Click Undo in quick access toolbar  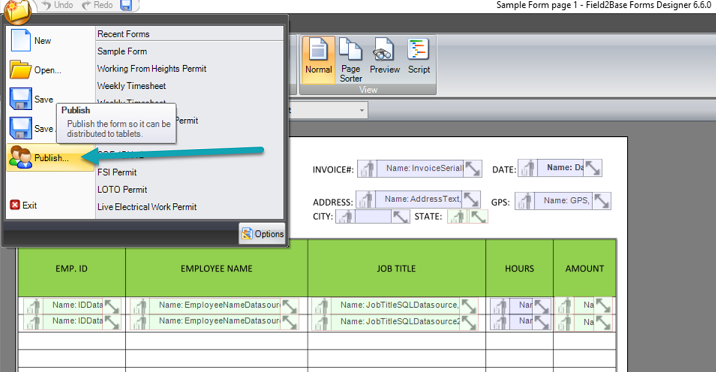57,5
